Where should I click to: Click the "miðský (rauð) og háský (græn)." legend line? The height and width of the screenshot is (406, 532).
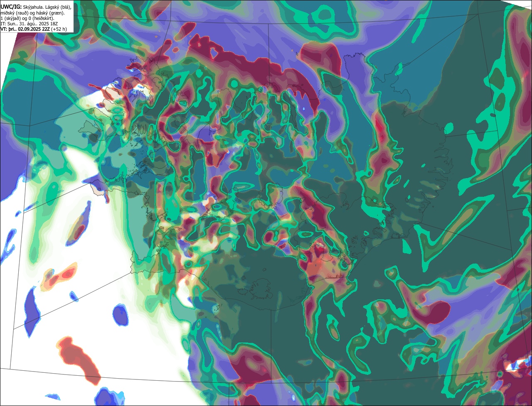(32, 13)
